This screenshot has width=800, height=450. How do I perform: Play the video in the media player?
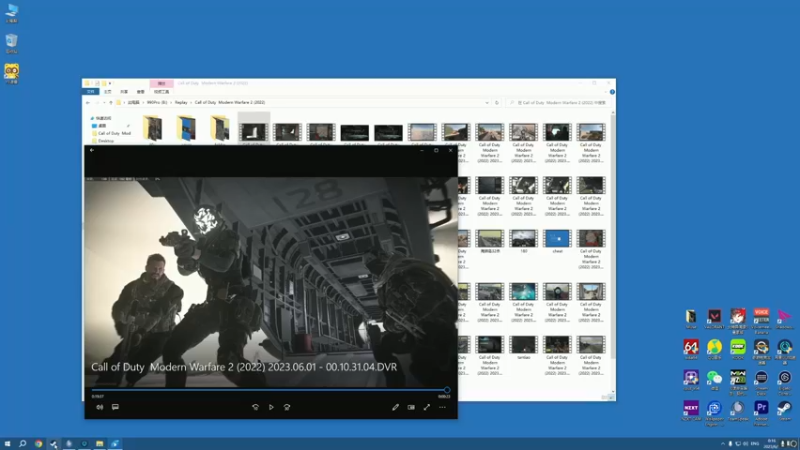tap(271, 407)
